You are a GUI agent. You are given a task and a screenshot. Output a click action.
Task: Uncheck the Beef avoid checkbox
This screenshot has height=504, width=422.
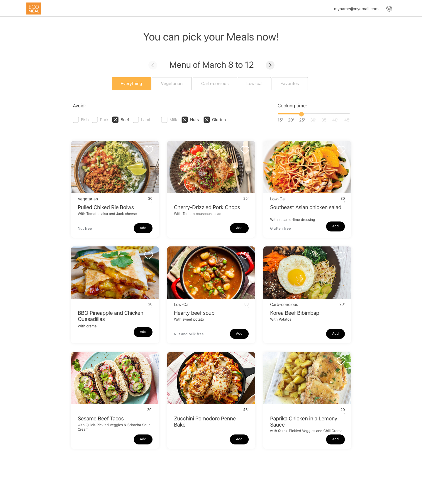(115, 120)
